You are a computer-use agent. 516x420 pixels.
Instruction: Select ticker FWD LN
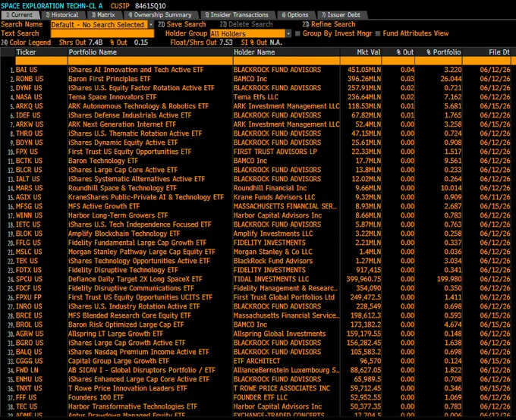27,370
